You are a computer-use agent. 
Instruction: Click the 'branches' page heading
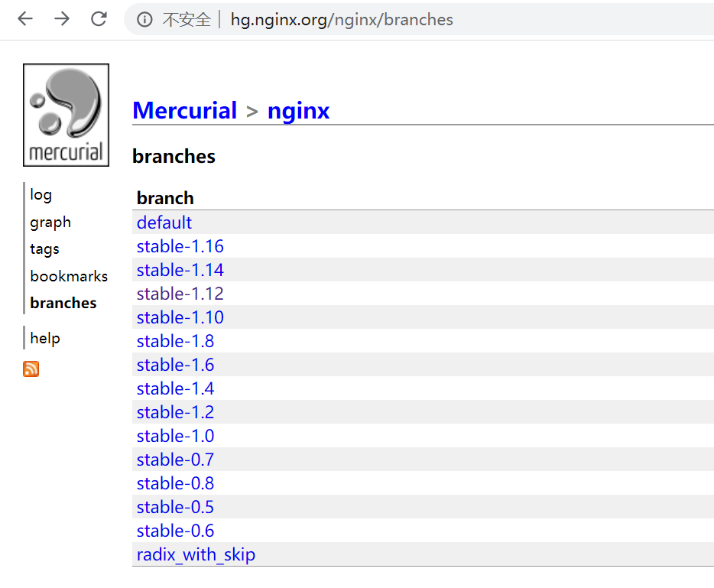(x=174, y=156)
